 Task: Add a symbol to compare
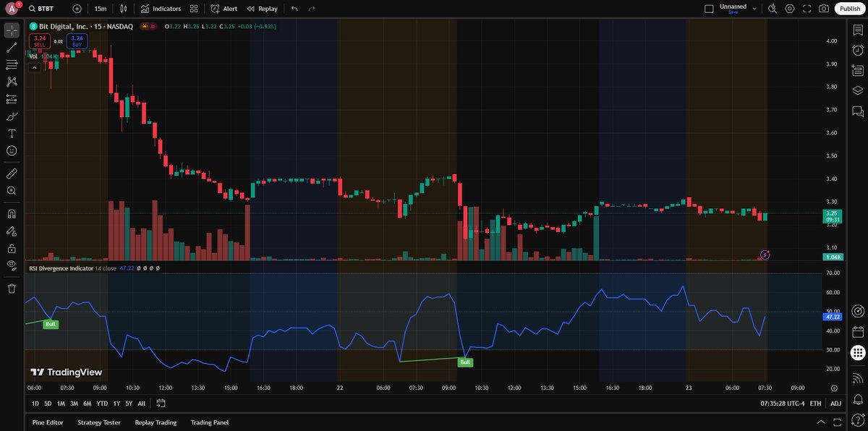coord(77,9)
